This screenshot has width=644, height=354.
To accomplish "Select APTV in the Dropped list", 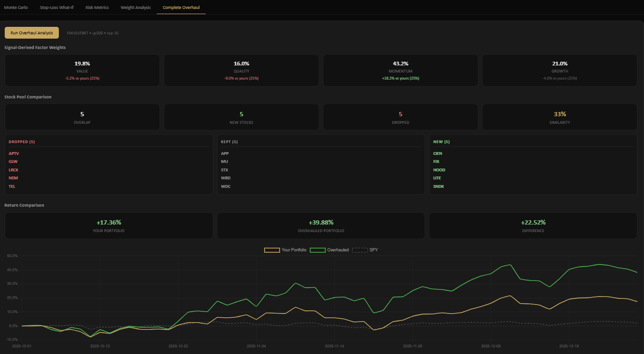I will (x=14, y=153).
